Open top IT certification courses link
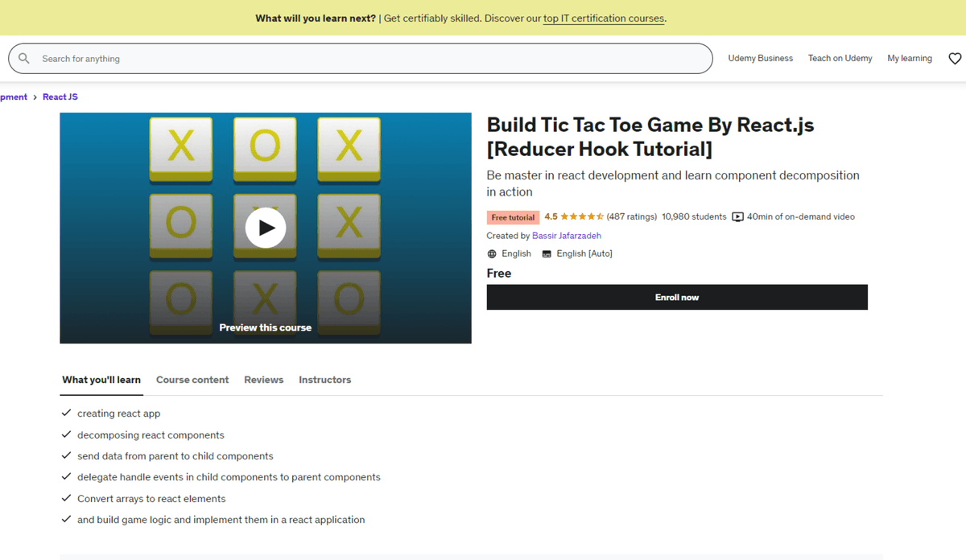 click(x=603, y=18)
